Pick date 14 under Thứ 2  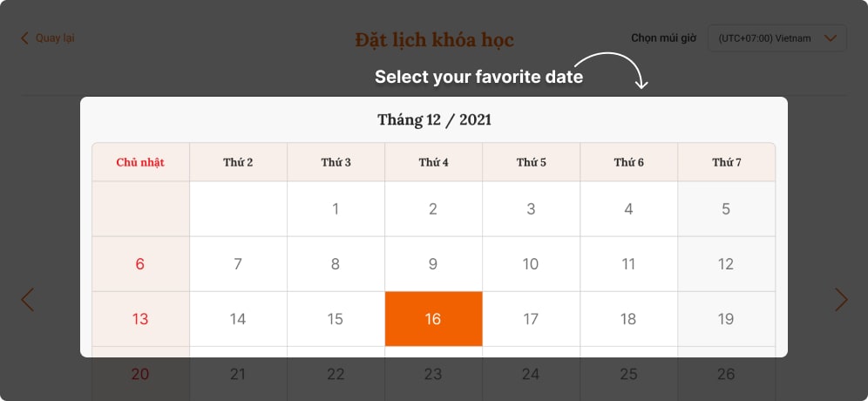click(x=238, y=319)
